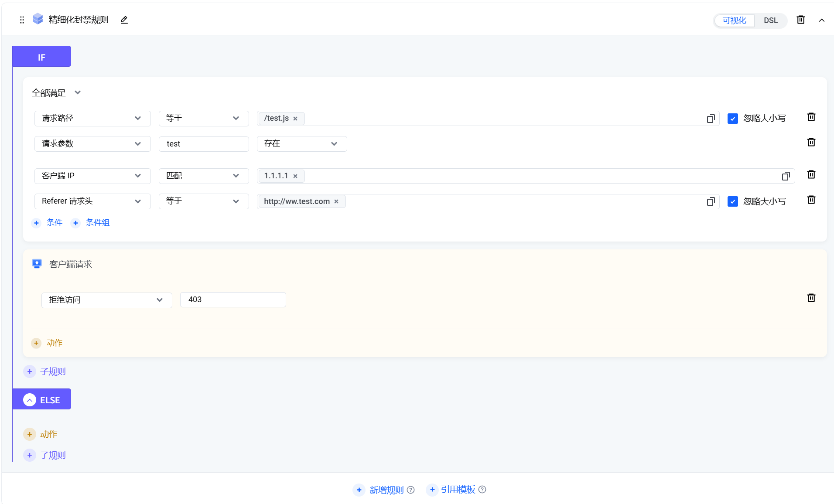The width and height of the screenshot is (834, 504).
Task: Uncheck 忽略大小写 for the request path row
Action: tap(732, 119)
